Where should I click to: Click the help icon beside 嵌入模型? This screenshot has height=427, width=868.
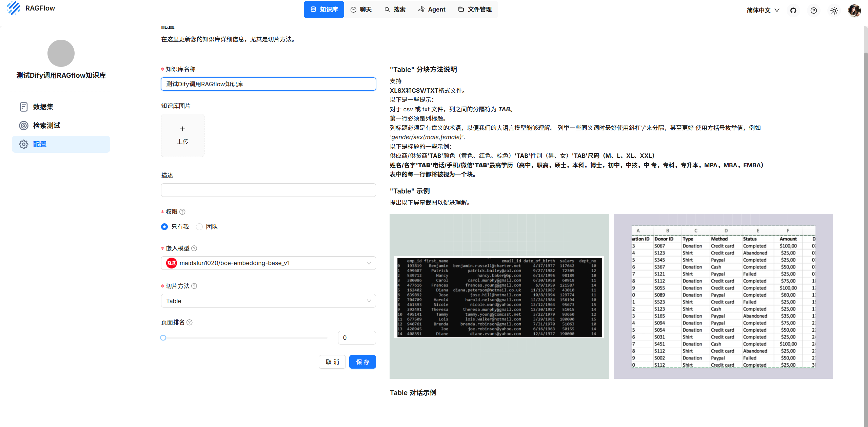[x=194, y=248]
